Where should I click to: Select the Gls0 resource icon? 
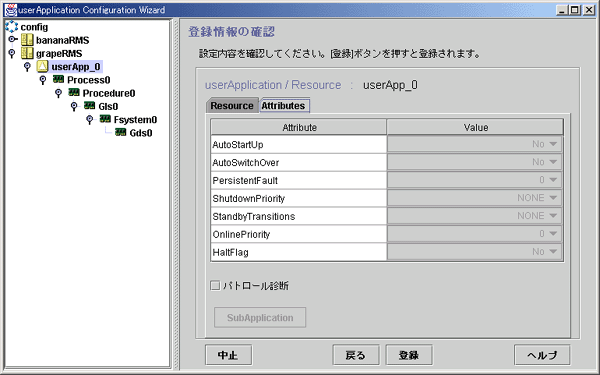coord(90,106)
